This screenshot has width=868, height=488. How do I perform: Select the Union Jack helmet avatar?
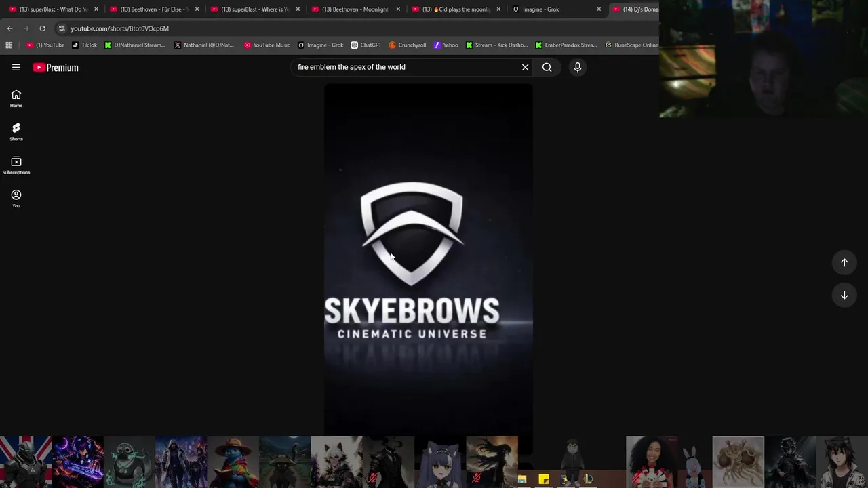26,462
